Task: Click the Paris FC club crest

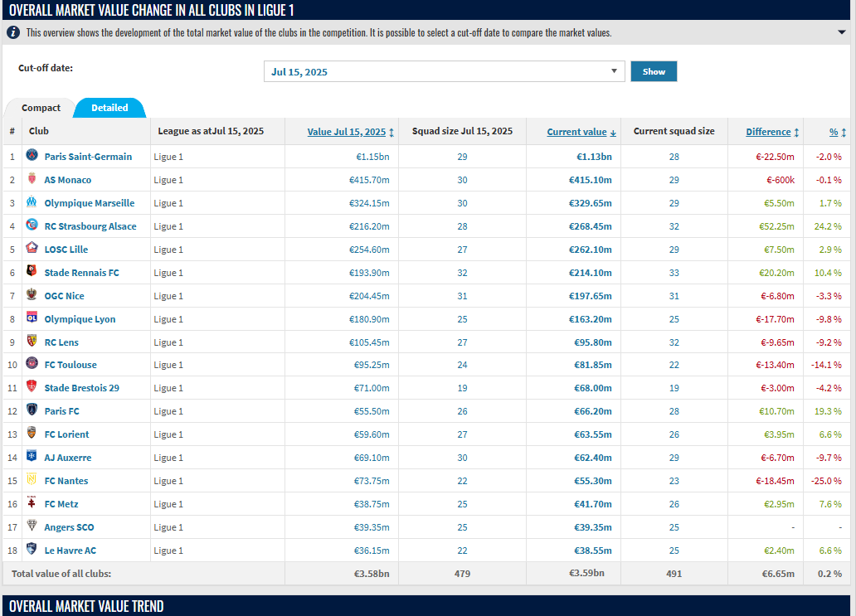Action: [32, 410]
